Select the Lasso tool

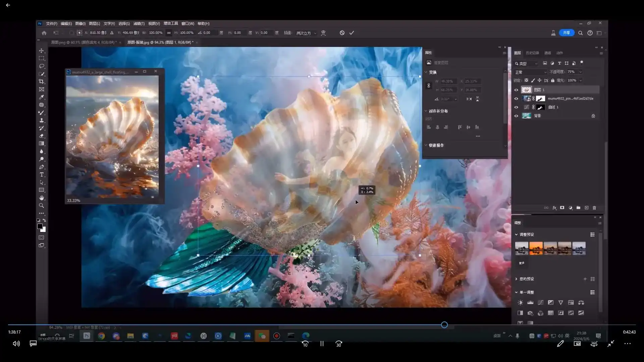coord(42,66)
